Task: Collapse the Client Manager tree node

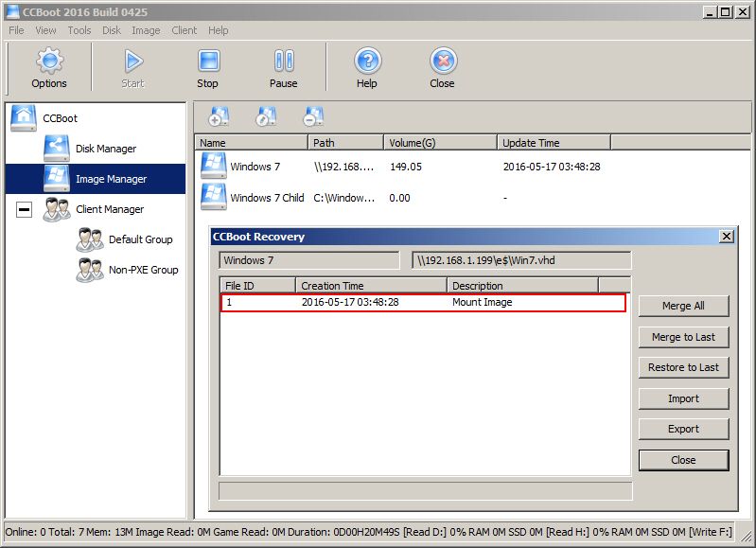Action: click(24, 209)
